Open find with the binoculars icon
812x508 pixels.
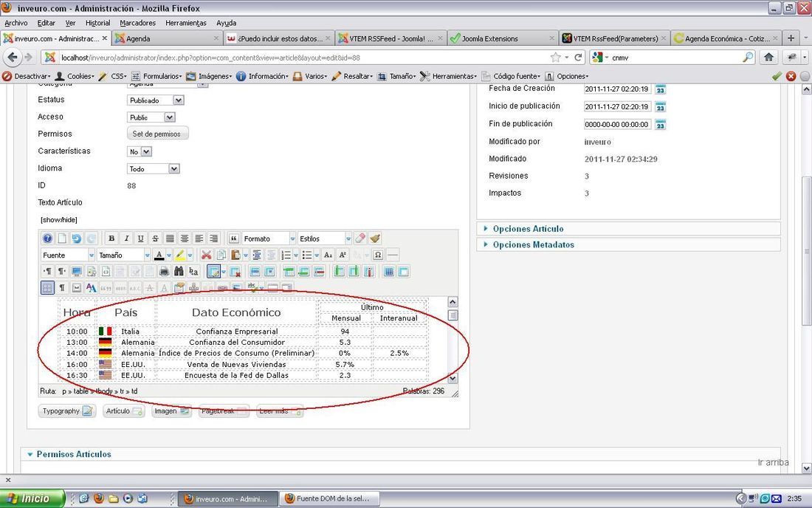pos(179,271)
